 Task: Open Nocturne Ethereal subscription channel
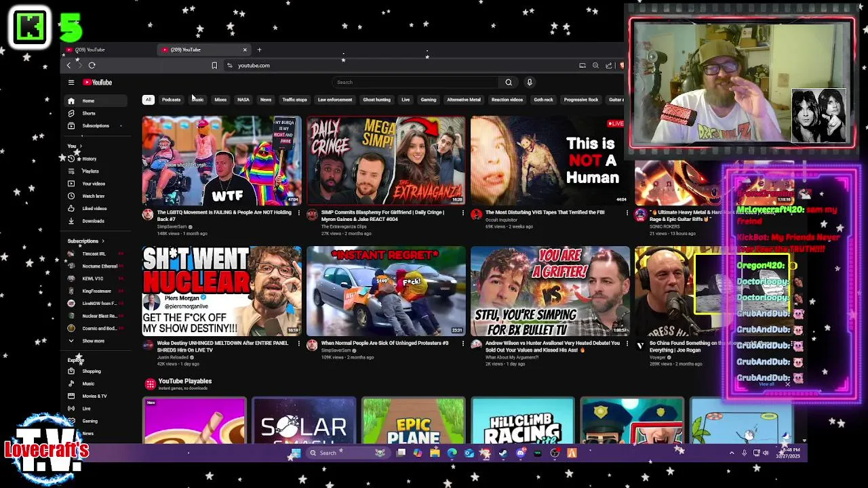coord(96,266)
